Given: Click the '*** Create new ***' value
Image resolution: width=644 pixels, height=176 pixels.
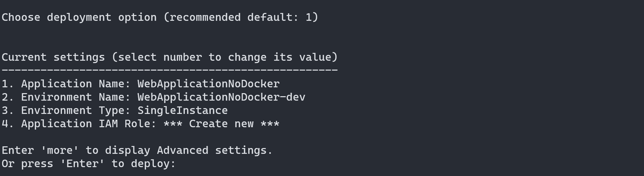Looking at the screenshot, I should click(x=221, y=124).
